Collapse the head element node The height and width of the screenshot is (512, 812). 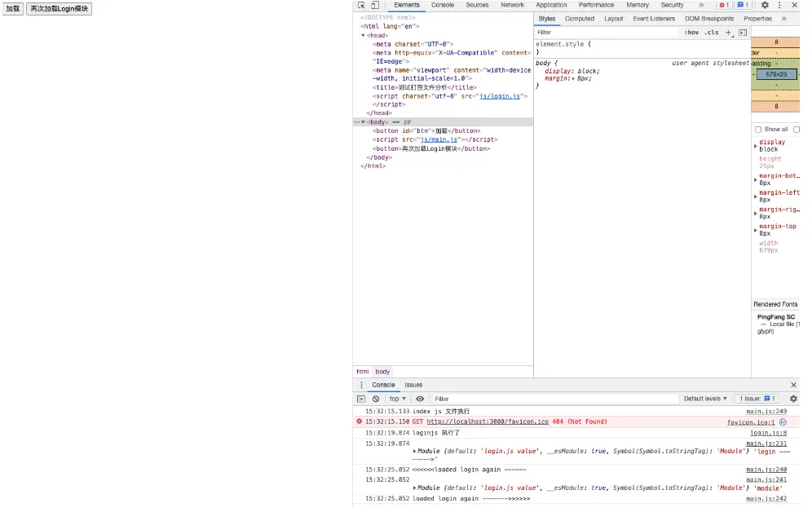pyautogui.click(x=363, y=36)
